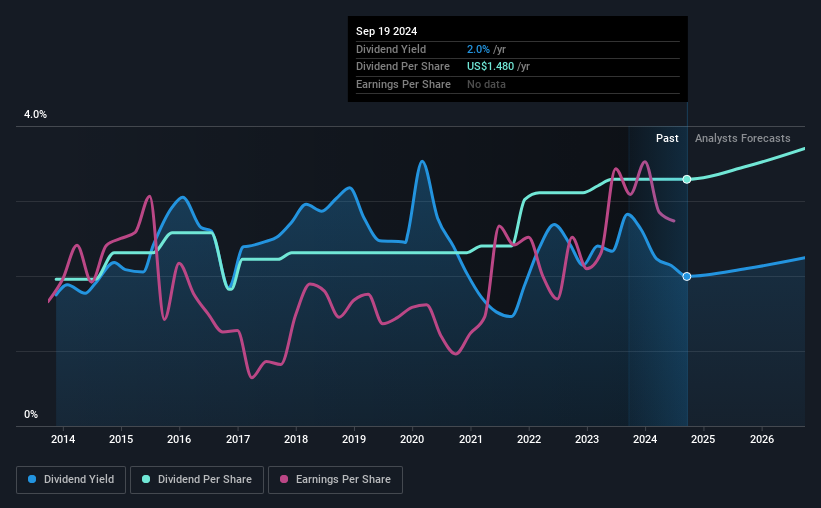This screenshot has height=508, width=821.
Task: Click the '0%' y-axis label
Action: coord(31,414)
